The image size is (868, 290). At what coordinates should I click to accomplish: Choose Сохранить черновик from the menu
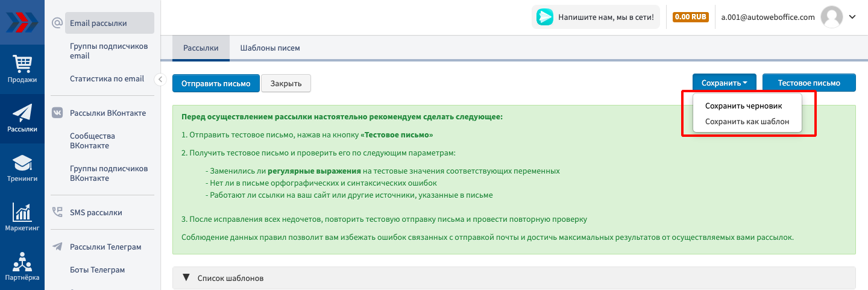point(743,106)
